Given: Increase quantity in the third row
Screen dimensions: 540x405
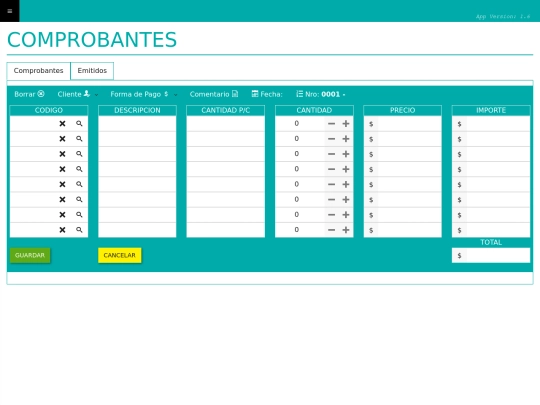Looking at the screenshot, I should pyautogui.click(x=346, y=154).
